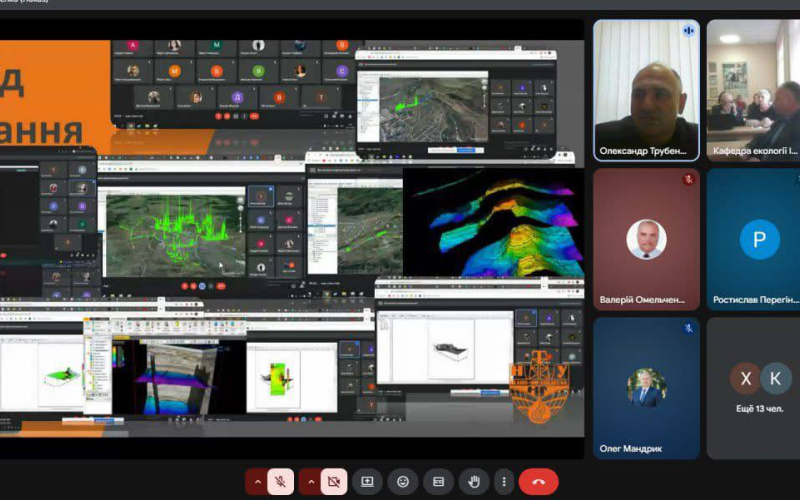
Task: Open video settings arrow beside camera
Action: click(310, 482)
